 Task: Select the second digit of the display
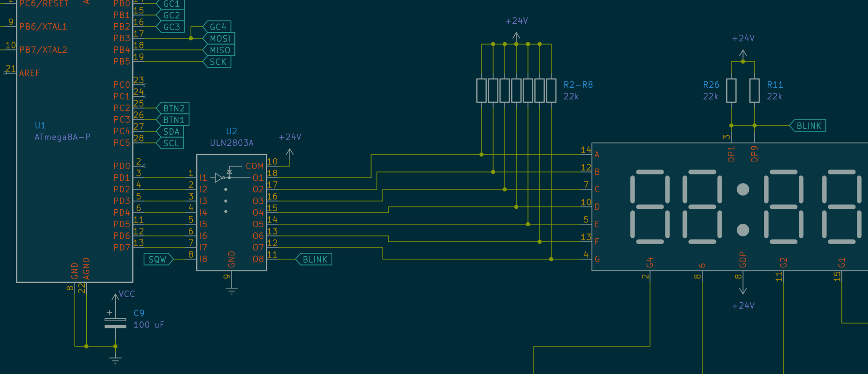click(x=702, y=207)
